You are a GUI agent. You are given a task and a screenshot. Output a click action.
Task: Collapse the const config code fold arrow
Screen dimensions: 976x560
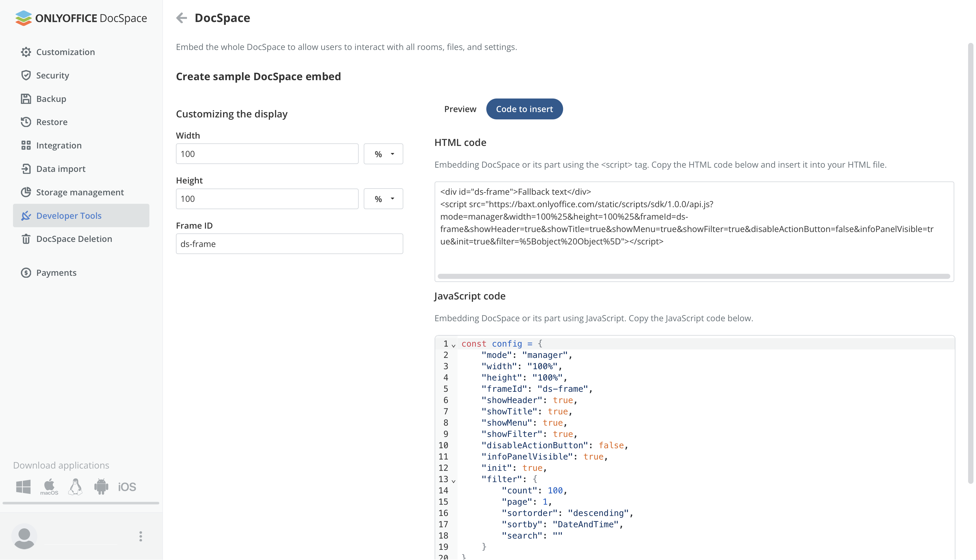[454, 345]
